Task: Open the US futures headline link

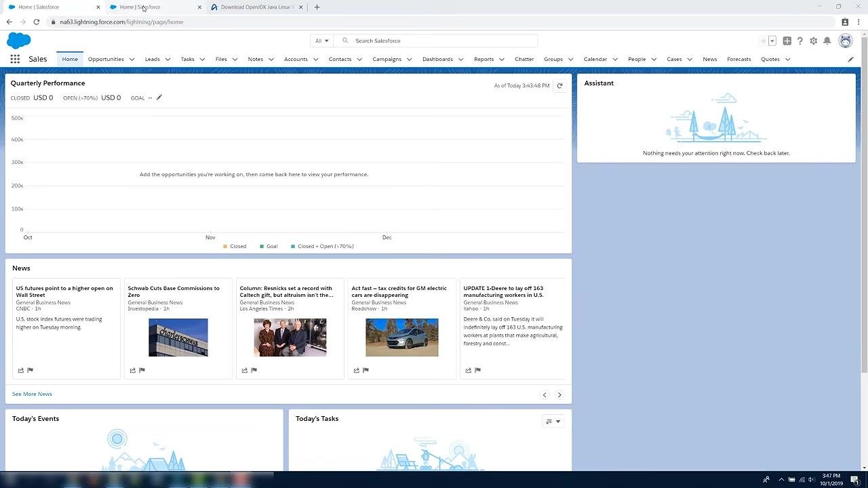Action: (x=64, y=291)
